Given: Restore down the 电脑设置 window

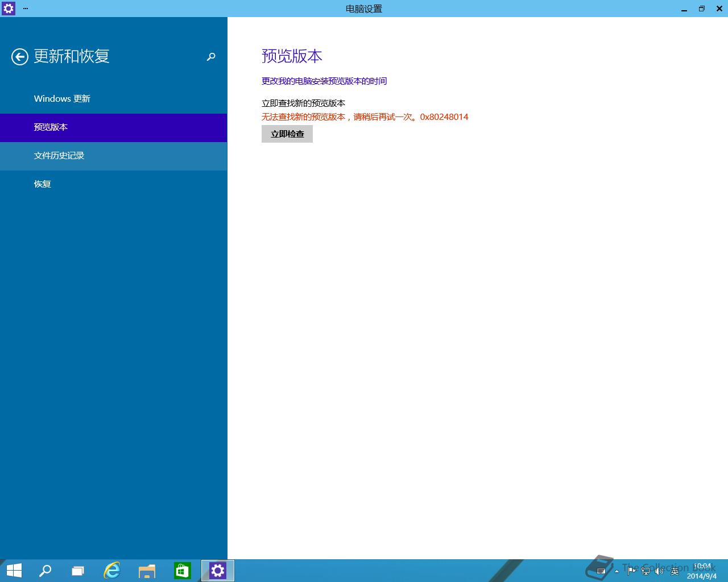Looking at the screenshot, I should 701,9.
